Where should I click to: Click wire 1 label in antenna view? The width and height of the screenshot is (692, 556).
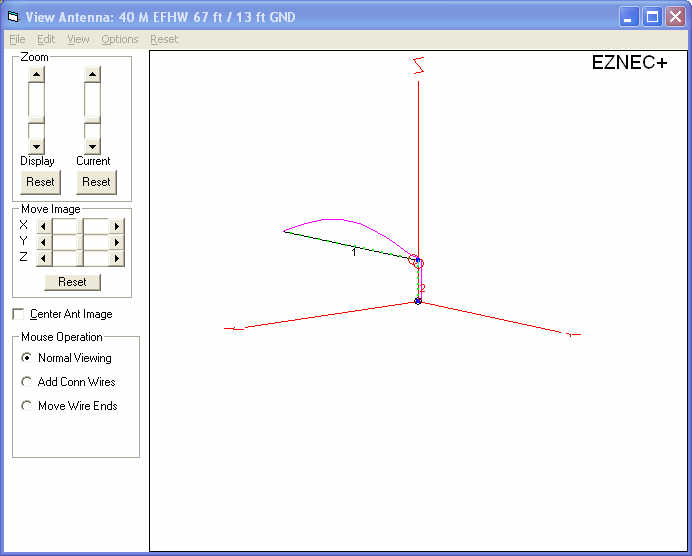pos(354,252)
